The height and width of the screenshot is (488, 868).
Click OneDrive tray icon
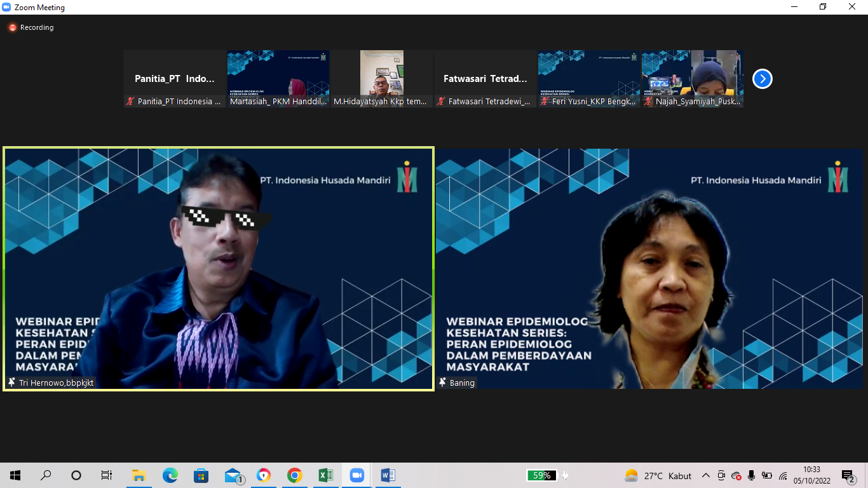click(736, 475)
